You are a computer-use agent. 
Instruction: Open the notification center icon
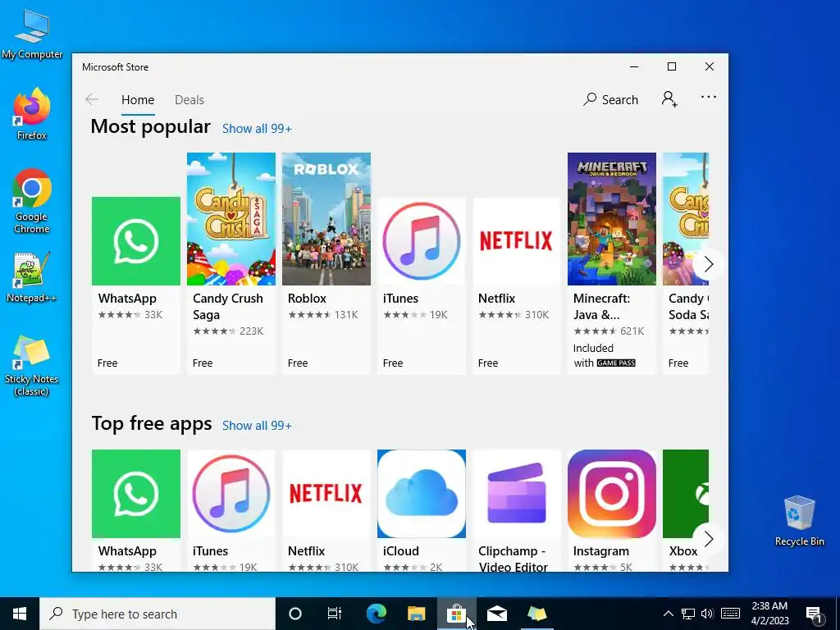pyautogui.click(x=815, y=615)
